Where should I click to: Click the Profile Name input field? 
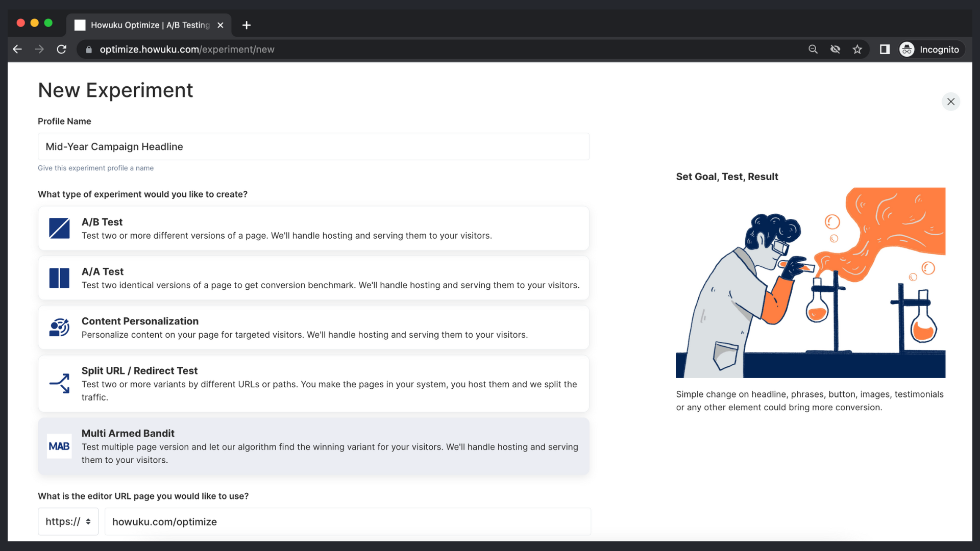point(313,146)
